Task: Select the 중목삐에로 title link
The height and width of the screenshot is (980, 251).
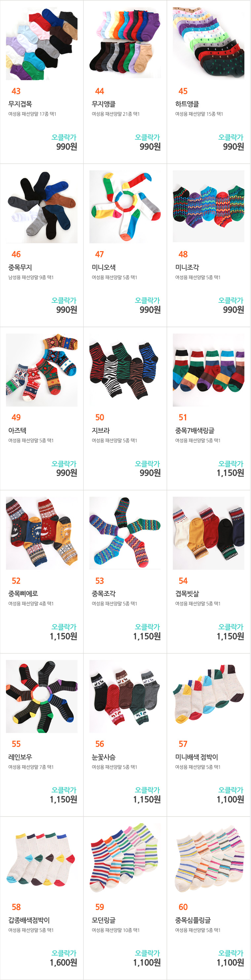Action: (23, 594)
